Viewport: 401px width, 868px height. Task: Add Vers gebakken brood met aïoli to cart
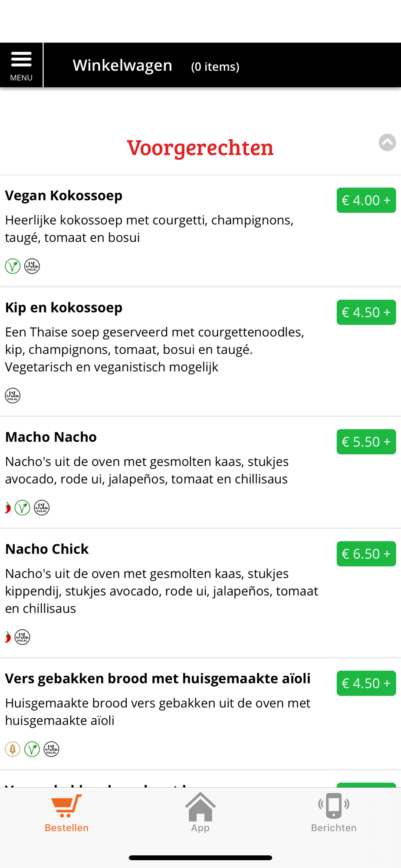click(366, 683)
